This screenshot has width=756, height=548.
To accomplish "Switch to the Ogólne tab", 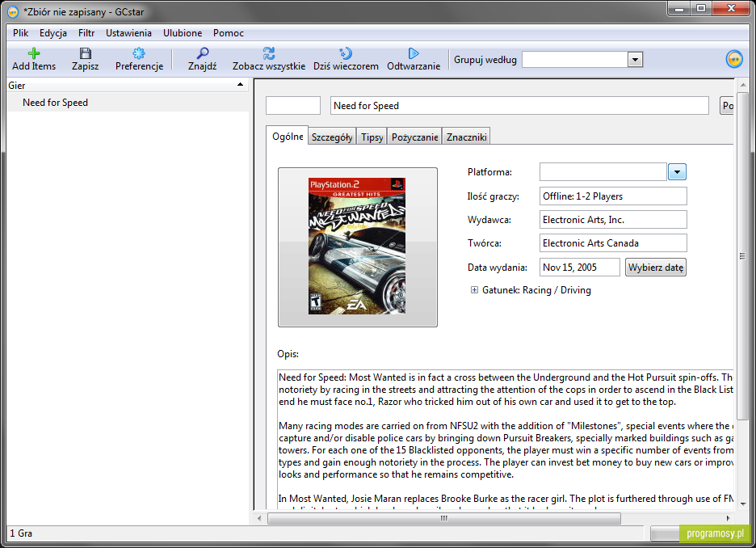I will [x=288, y=137].
